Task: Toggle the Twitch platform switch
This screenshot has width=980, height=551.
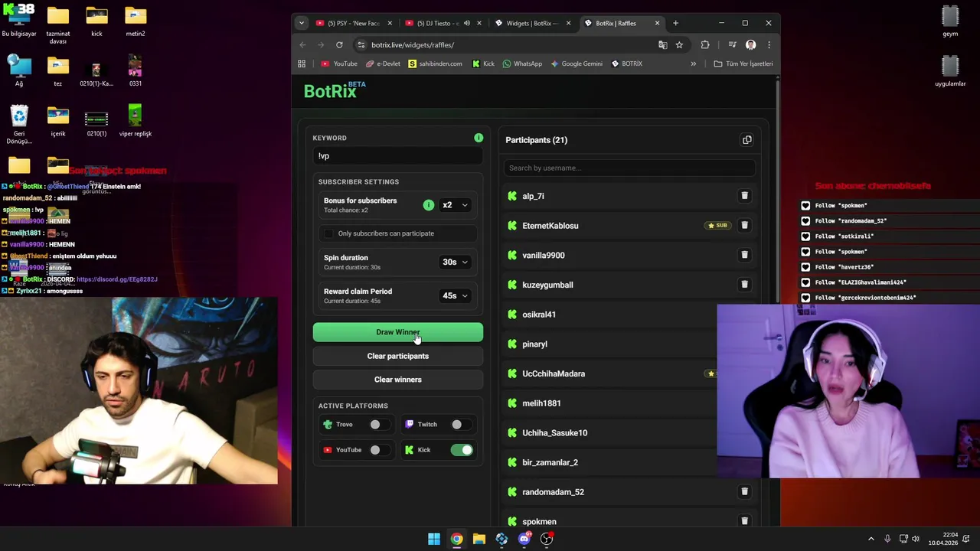Action: [460, 424]
